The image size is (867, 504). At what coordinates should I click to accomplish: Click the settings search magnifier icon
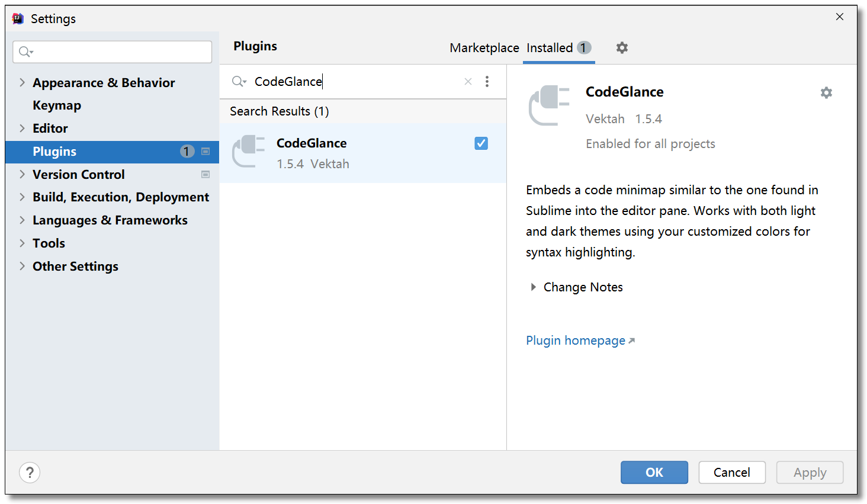(25, 52)
